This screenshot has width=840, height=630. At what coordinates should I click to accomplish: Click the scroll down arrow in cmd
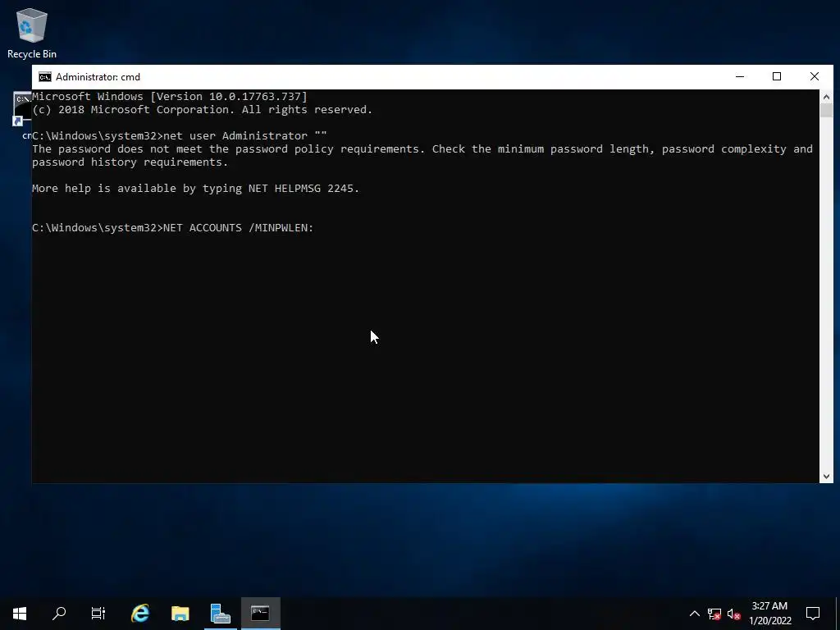(x=826, y=477)
